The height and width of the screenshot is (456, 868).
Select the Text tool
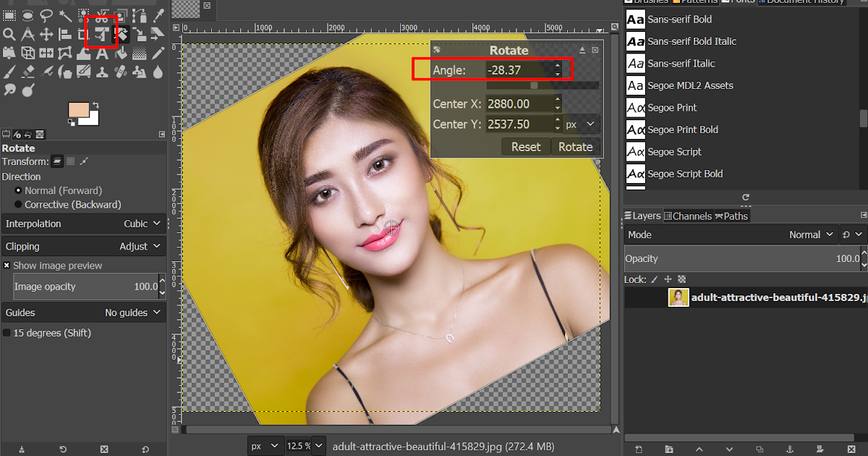[101, 52]
